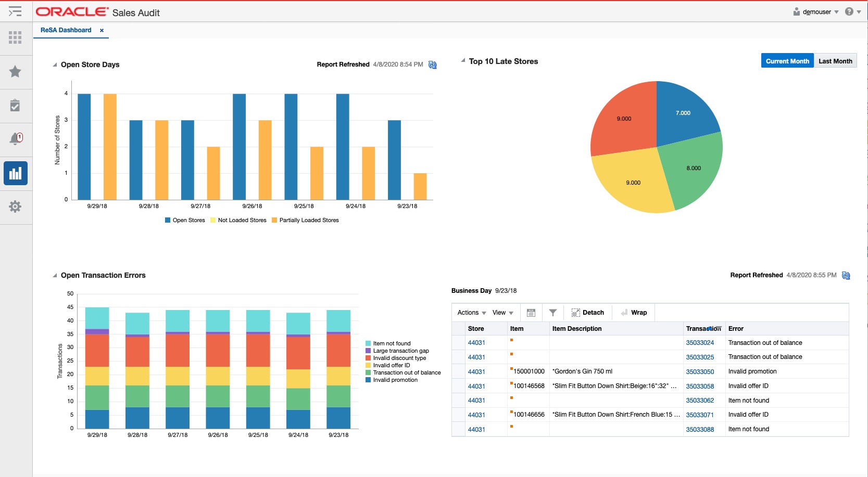The image size is (868, 477).
Task: Open the application navigator grid icon
Action: 15,37
